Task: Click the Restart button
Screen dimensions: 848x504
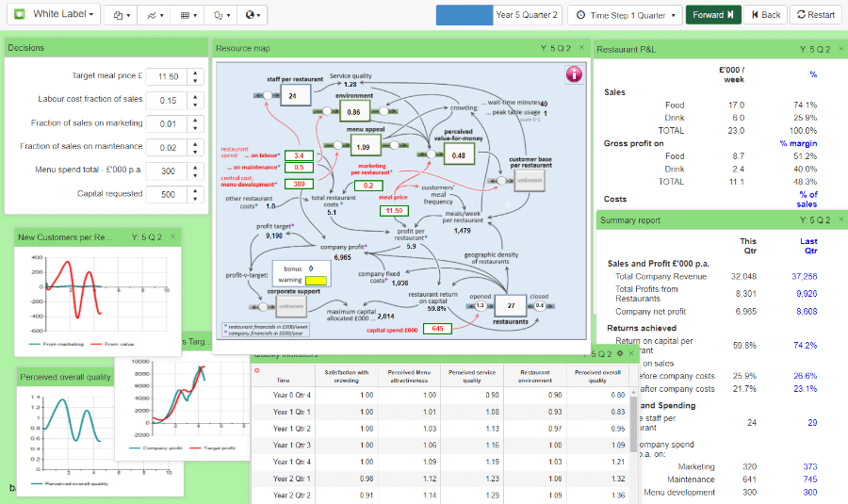Action: (815, 15)
